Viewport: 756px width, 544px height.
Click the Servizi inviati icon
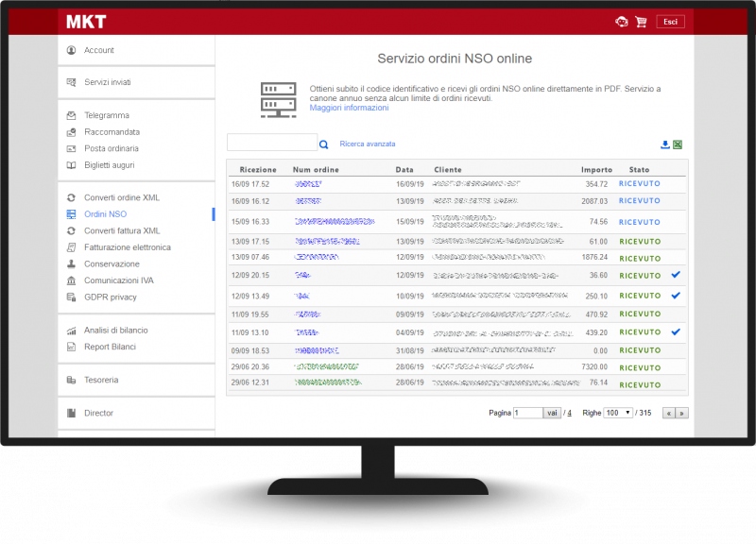72,82
